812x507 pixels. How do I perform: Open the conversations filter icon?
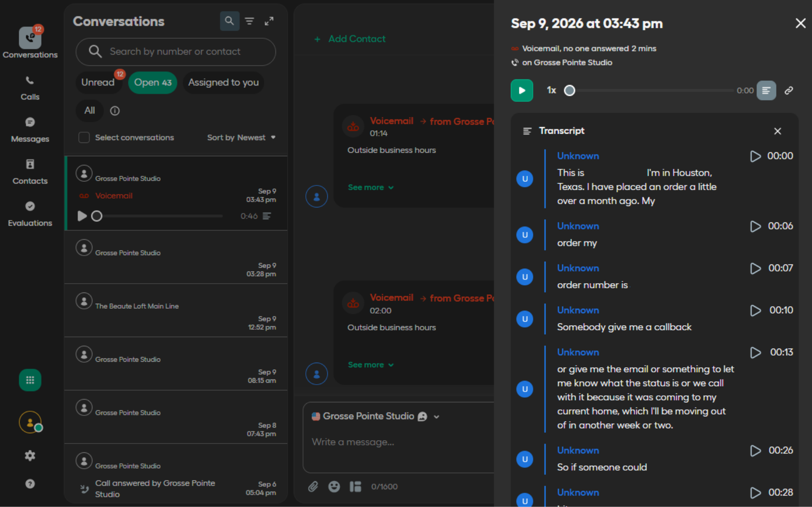point(249,21)
